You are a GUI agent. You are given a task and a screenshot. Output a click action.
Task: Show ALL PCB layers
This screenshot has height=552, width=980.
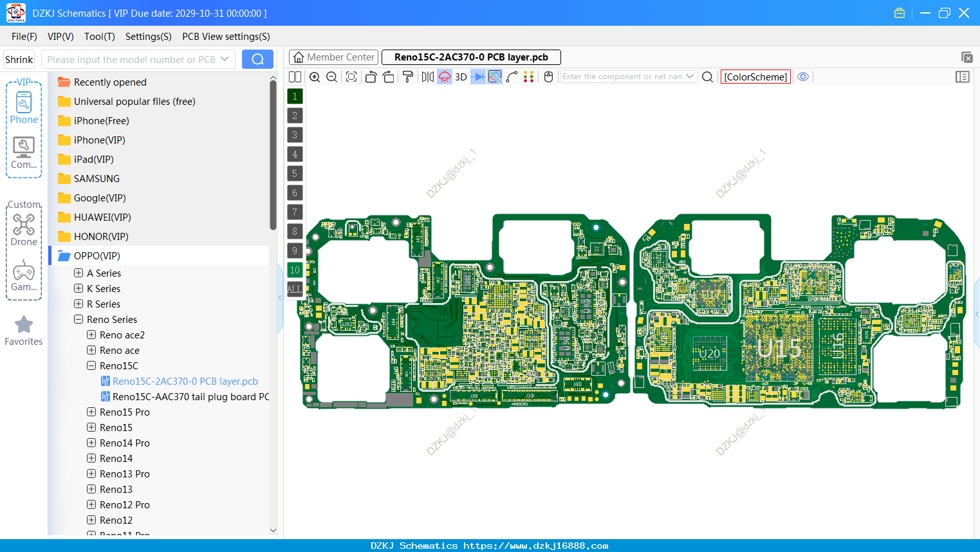295,289
